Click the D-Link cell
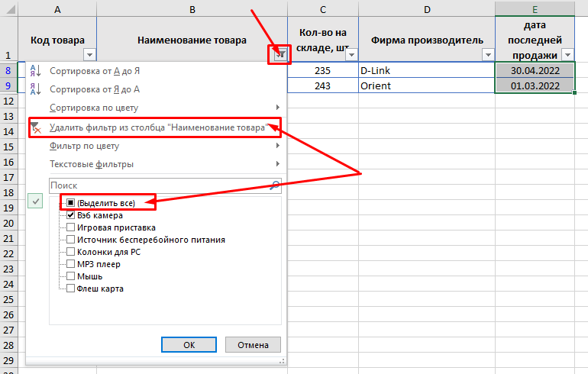This screenshot has width=588, height=374. [x=427, y=70]
